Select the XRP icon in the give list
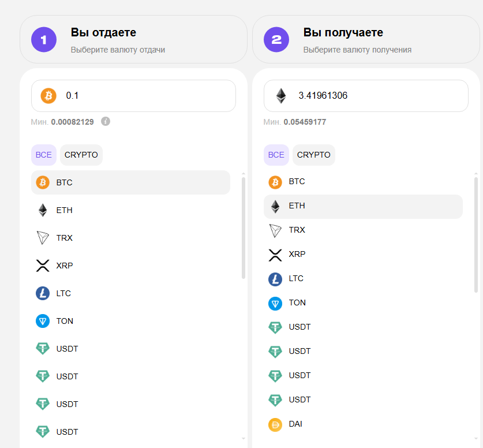The width and height of the screenshot is (483, 448). 43,266
